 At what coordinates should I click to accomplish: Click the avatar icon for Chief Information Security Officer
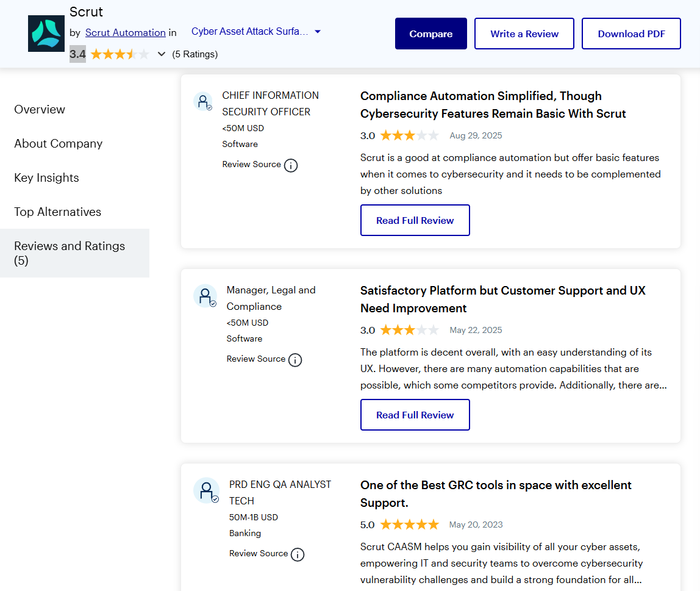pos(203,101)
